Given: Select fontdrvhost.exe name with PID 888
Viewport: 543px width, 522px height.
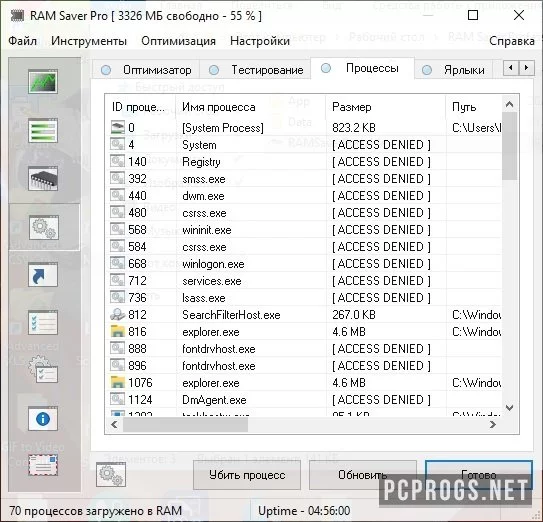Looking at the screenshot, I should click(x=219, y=349).
